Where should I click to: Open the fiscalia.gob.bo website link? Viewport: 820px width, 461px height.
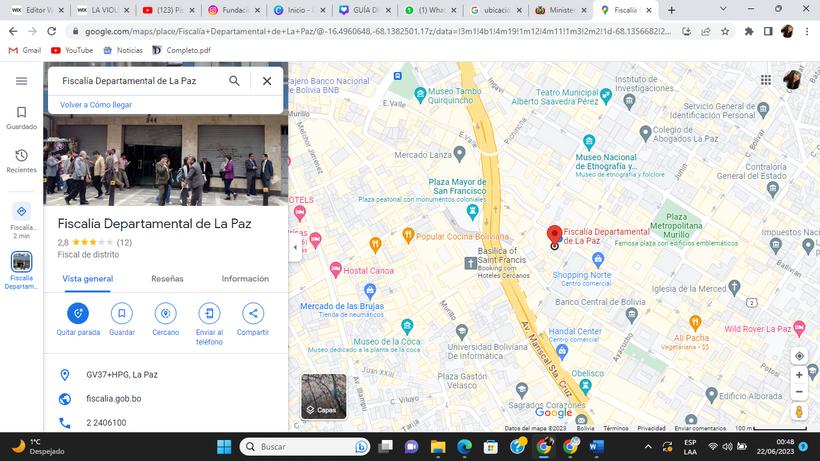113,398
